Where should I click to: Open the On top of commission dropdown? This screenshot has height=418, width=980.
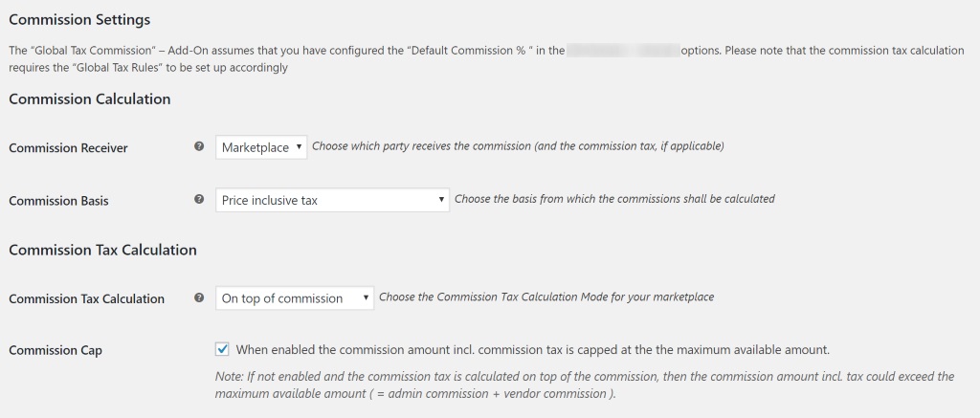click(295, 298)
